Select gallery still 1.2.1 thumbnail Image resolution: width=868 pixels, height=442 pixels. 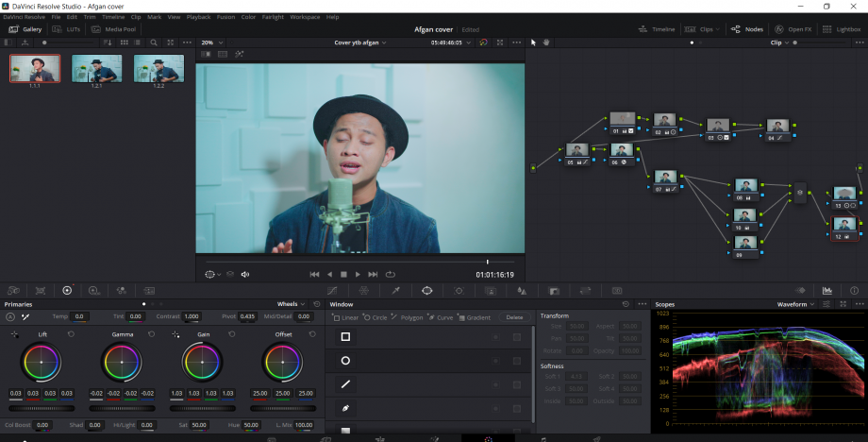point(97,68)
